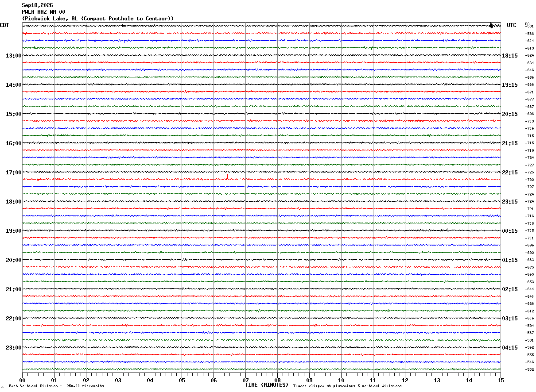This screenshot has height=392, width=536.
Task: Click the 18:15 UTC time label
Action: (510, 56)
